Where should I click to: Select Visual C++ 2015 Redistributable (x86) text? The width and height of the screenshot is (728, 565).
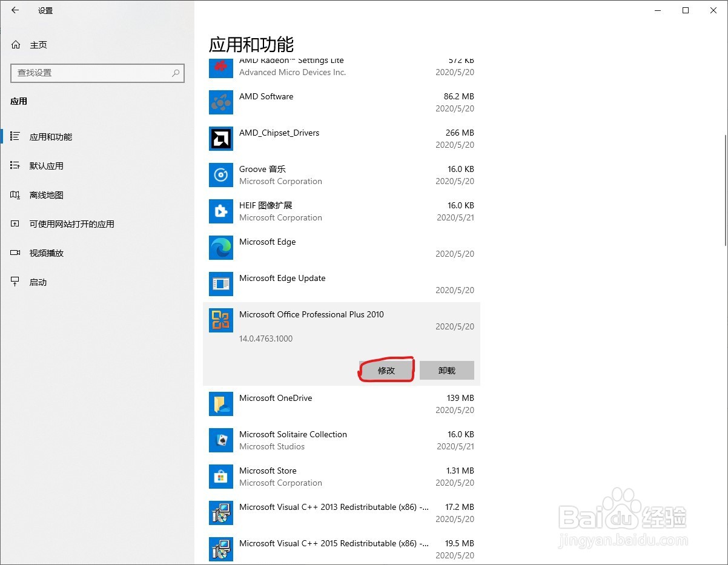tap(334, 543)
